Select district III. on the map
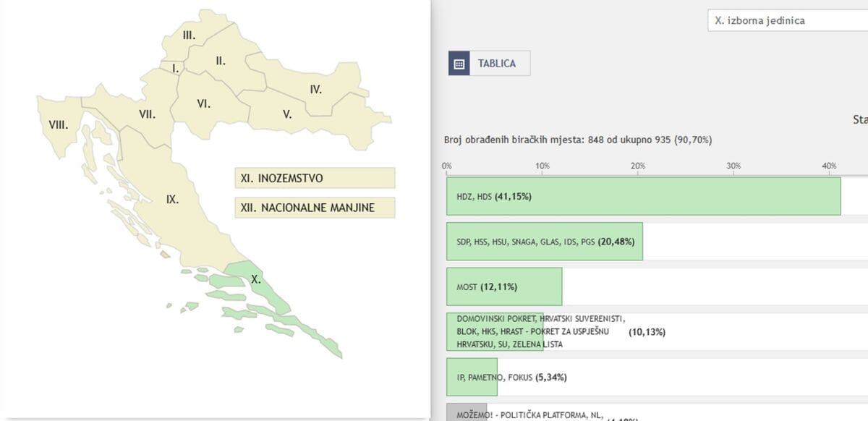 click(x=189, y=35)
